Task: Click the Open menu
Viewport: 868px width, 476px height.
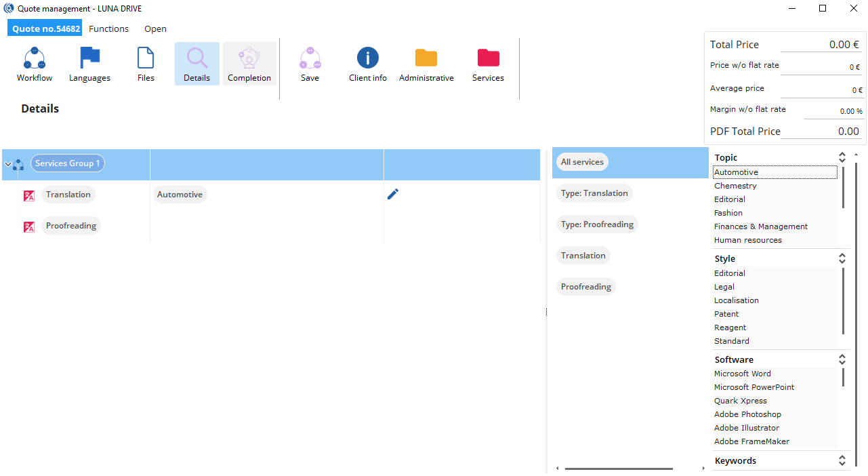Action: pos(155,28)
